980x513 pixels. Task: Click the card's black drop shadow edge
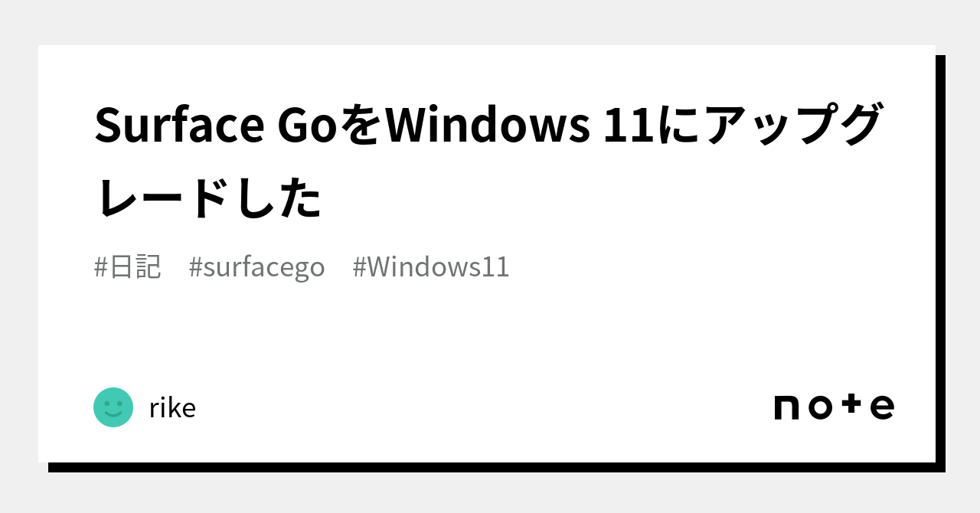[940, 260]
